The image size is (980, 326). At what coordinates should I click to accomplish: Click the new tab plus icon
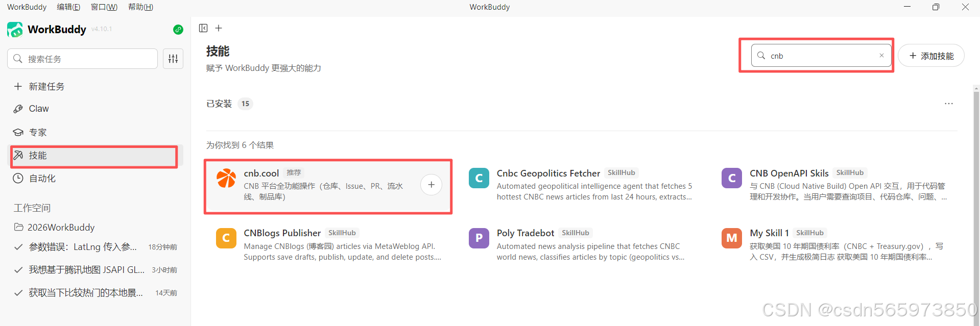point(219,28)
